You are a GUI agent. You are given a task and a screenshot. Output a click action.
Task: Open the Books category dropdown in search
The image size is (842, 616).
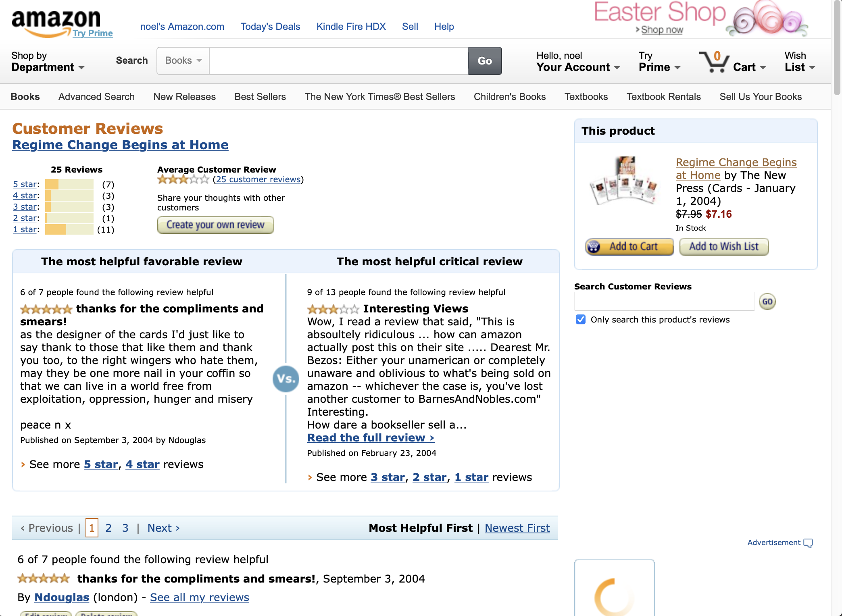click(x=182, y=60)
